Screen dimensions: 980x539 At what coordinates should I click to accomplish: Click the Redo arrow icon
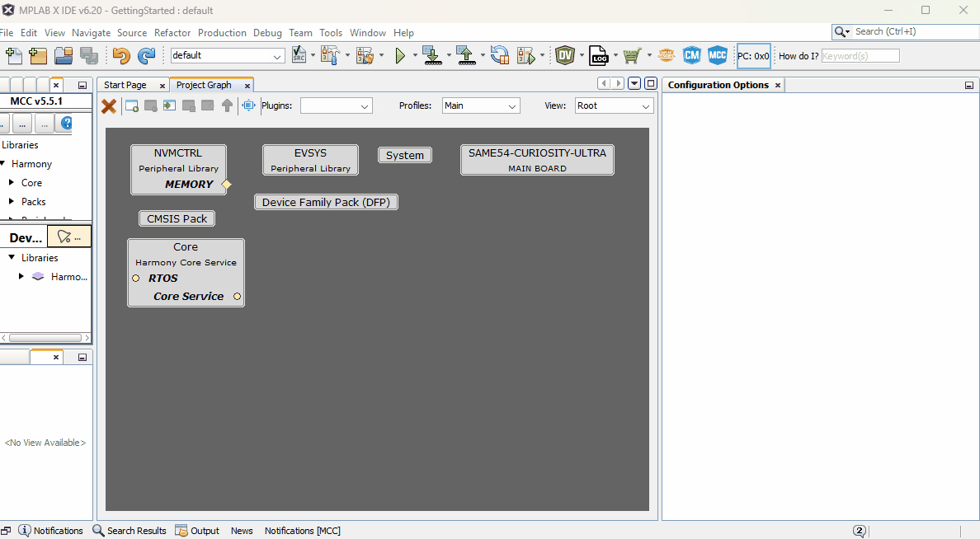pos(146,55)
